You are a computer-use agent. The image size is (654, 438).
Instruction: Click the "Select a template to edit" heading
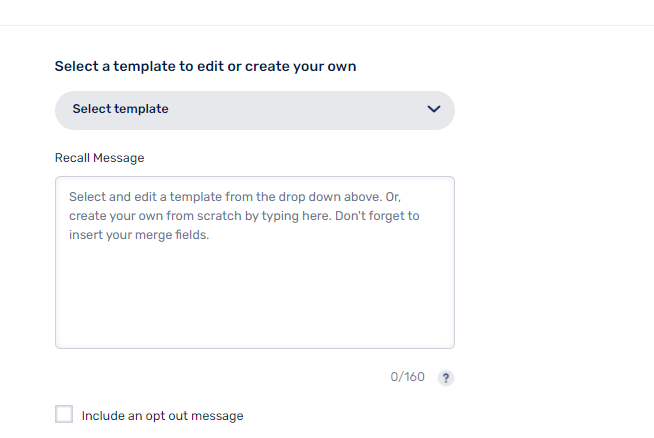click(x=205, y=67)
